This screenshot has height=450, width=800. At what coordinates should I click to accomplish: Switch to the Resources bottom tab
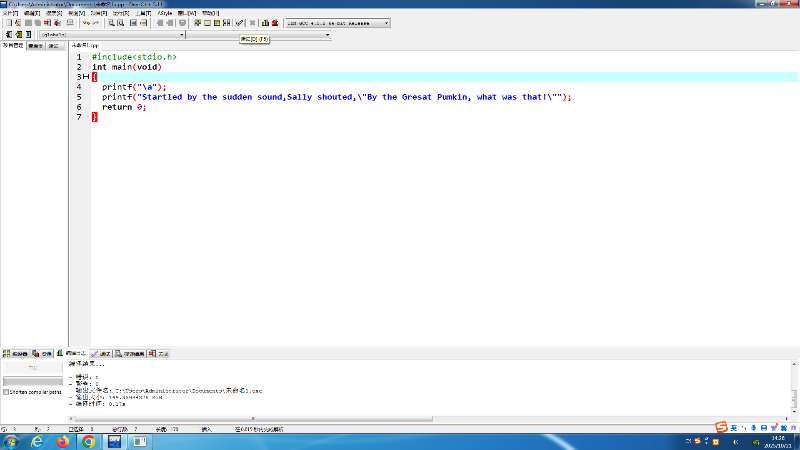tap(42, 353)
